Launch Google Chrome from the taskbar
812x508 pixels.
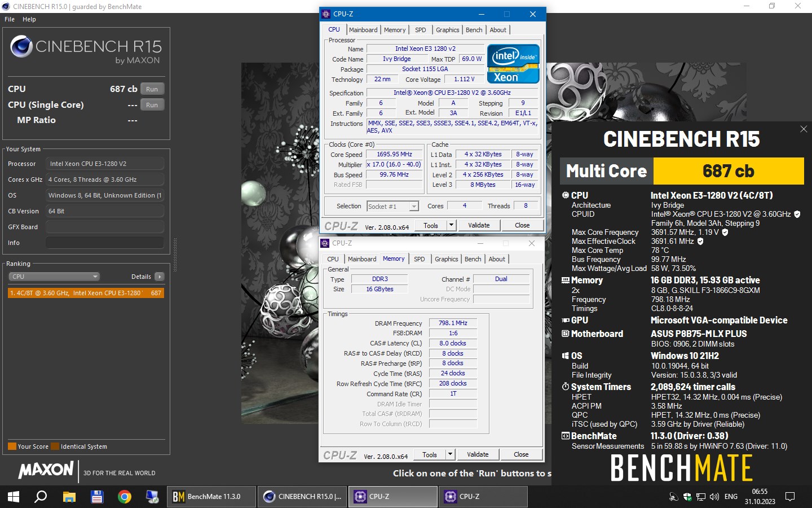point(125,497)
